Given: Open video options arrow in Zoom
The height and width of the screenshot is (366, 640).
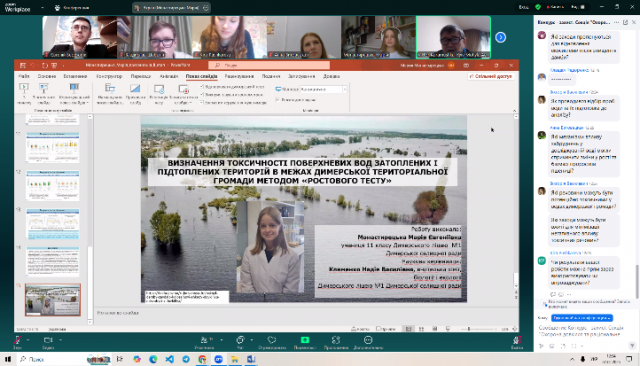Looking at the screenshot, I should [x=60, y=339].
